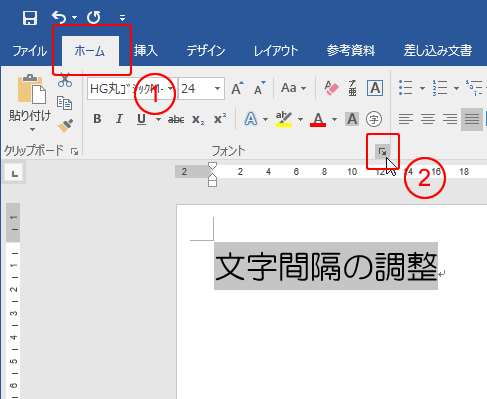Open the フォント dialog launcher
Viewport: 487px width, 399px height.
click(382, 152)
